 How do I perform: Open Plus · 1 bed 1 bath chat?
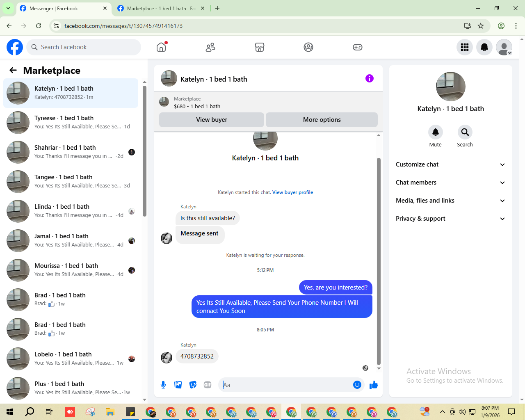(71, 388)
